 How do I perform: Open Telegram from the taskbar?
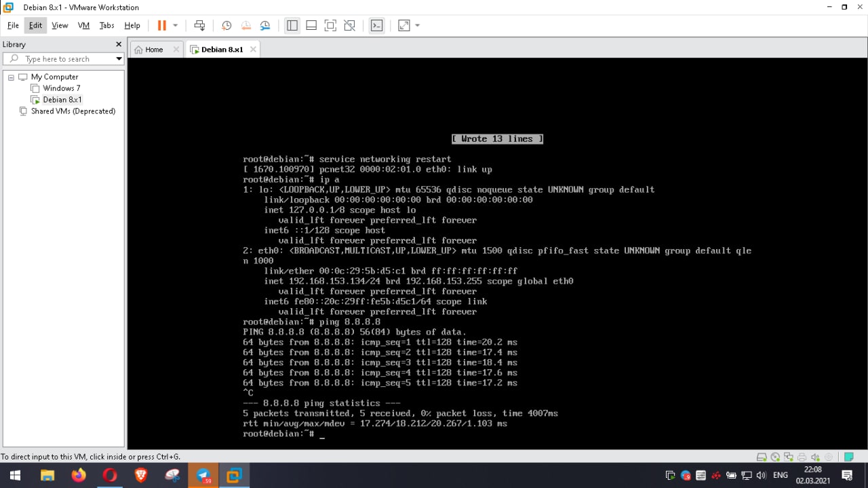(x=203, y=475)
